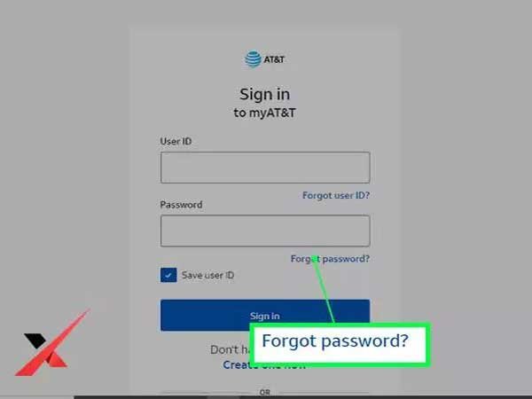Image resolution: width=532 pixels, height=399 pixels.
Task: Click the OR divider text
Action: pos(265,392)
